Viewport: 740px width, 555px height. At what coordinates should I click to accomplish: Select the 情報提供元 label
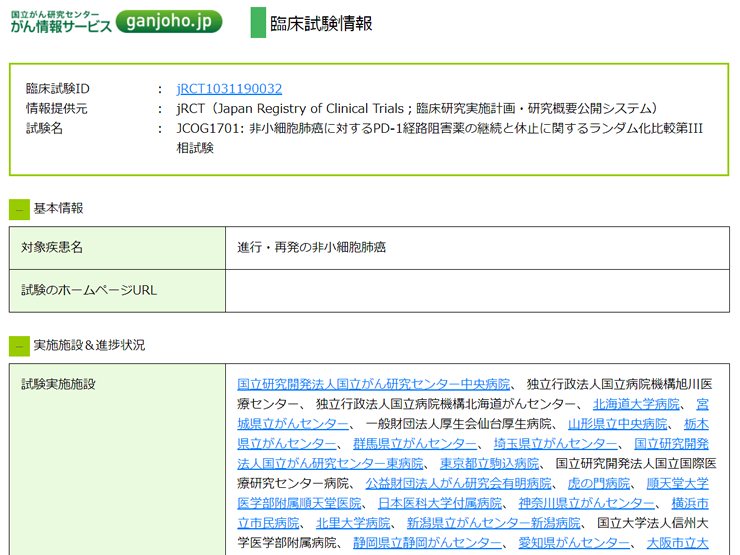pos(56,109)
